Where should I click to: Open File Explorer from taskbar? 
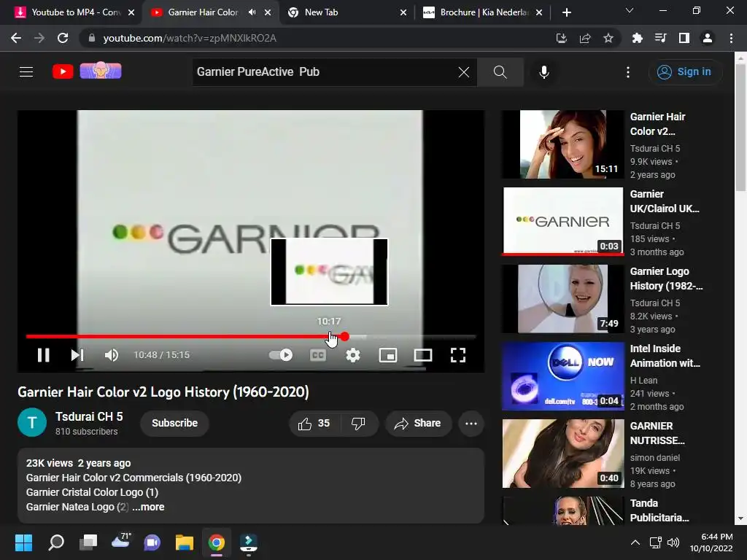pos(184,542)
